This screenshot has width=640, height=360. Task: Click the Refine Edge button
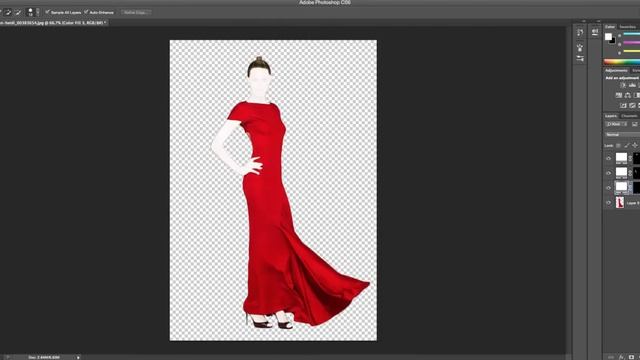coord(136,12)
